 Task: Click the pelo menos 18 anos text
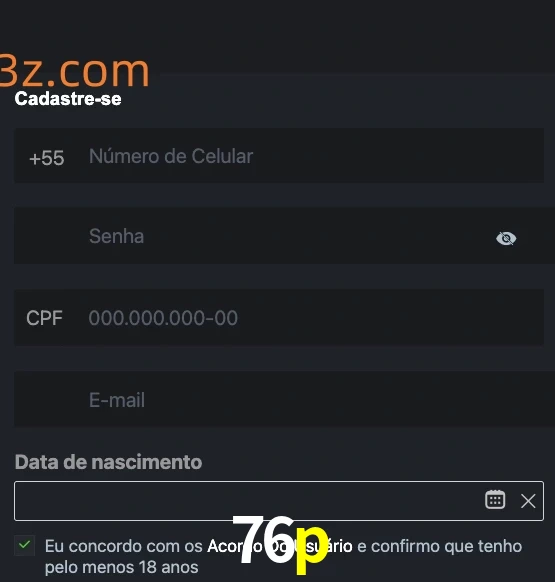122,567
